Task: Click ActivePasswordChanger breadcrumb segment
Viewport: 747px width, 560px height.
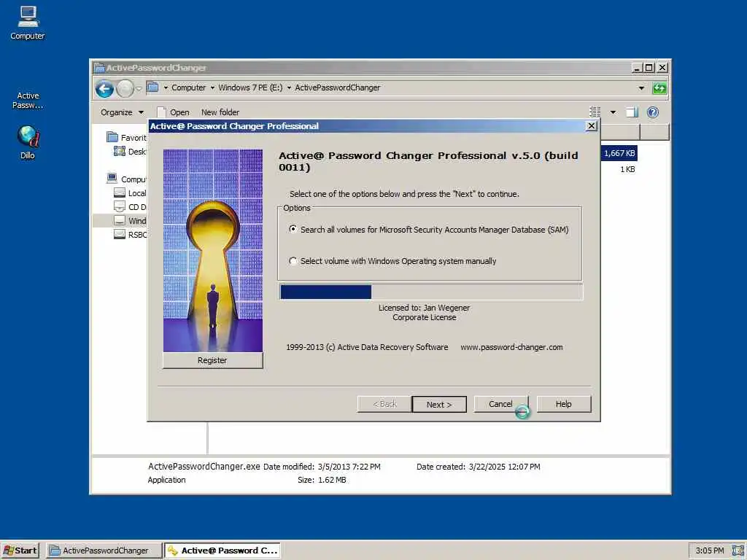Action: click(x=337, y=87)
